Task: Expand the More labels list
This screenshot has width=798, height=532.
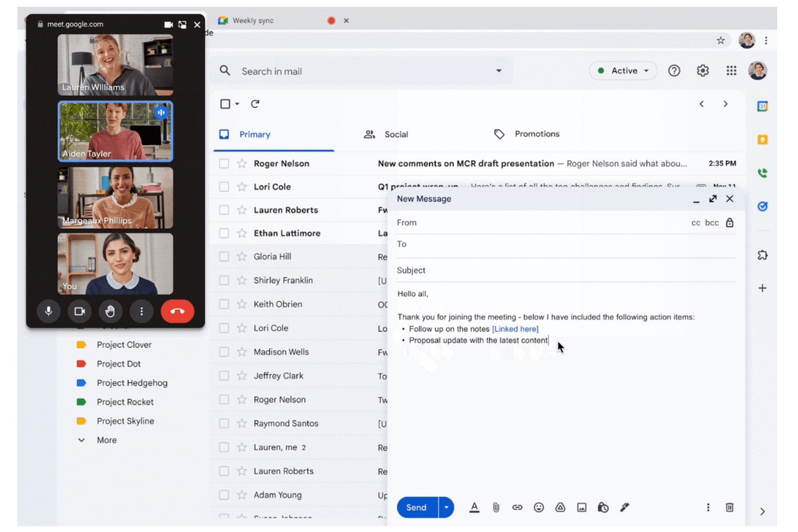Action: (106, 440)
